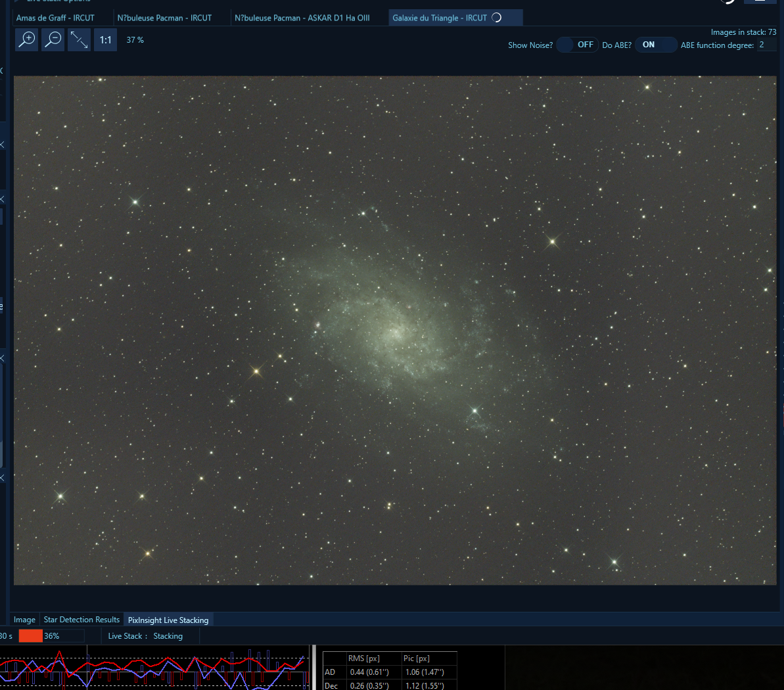784x690 pixels.
Task: Switch to the Image tab
Action: 24,620
